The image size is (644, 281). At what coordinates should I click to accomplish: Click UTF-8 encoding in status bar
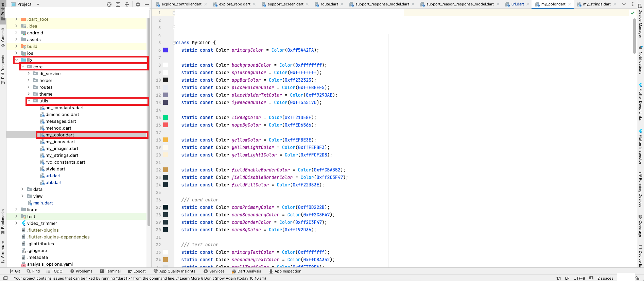pyautogui.click(x=579, y=278)
